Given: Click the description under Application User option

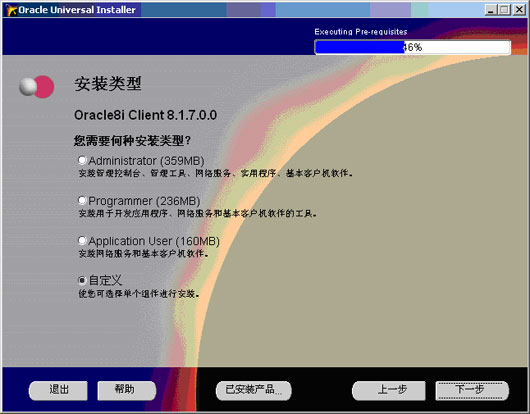Looking at the screenshot, I should pos(143,253).
